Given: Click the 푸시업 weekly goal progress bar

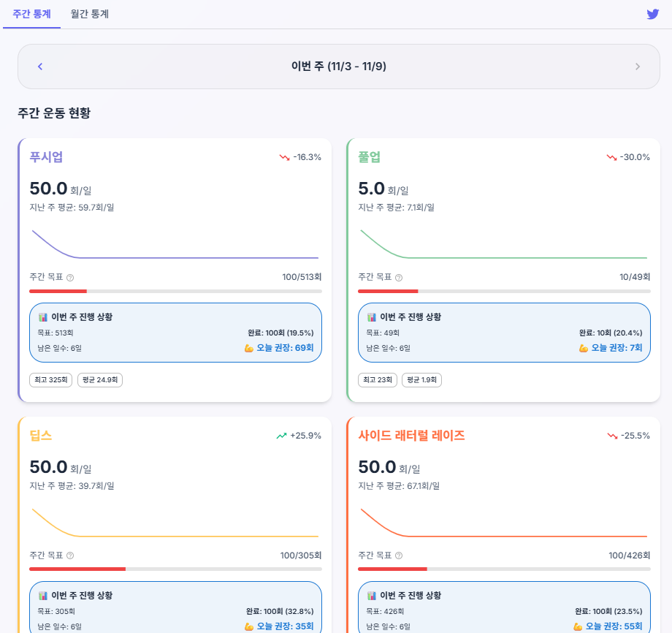Looking at the screenshot, I should coord(175,291).
